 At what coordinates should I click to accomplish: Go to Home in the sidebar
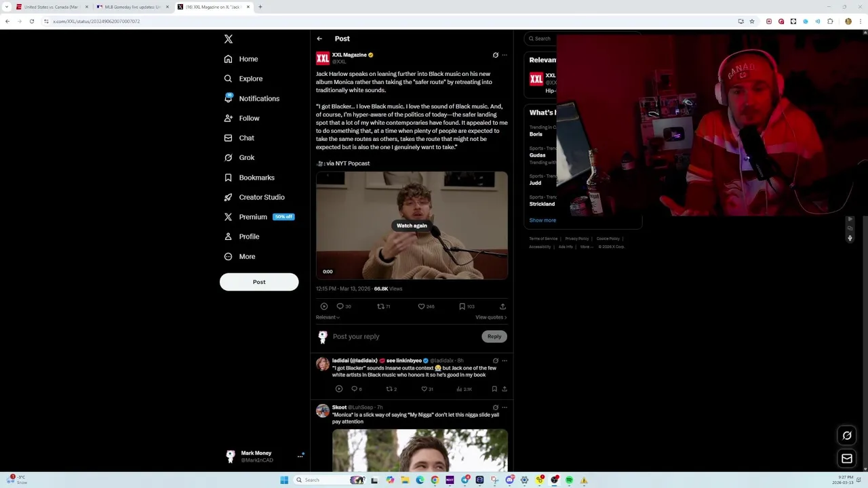[x=241, y=59]
